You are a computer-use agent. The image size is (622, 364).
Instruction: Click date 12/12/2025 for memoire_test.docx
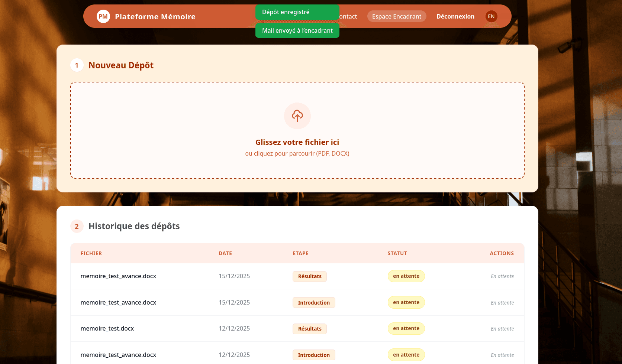234,329
